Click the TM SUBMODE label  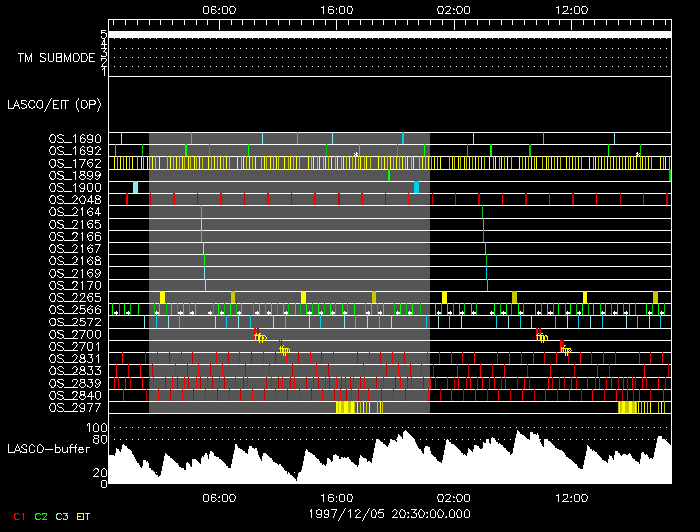point(57,57)
